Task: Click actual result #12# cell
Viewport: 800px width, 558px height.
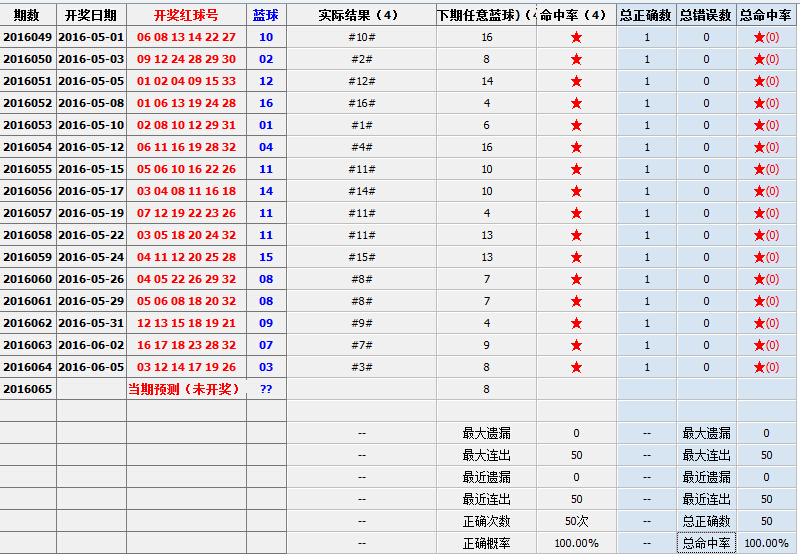Action: point(361,81)
